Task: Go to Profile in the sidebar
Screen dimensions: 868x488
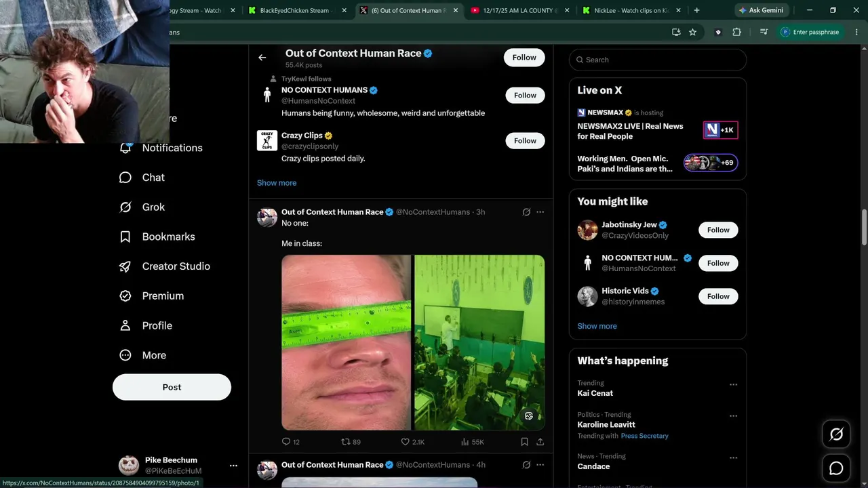Action: pos(146,325)
